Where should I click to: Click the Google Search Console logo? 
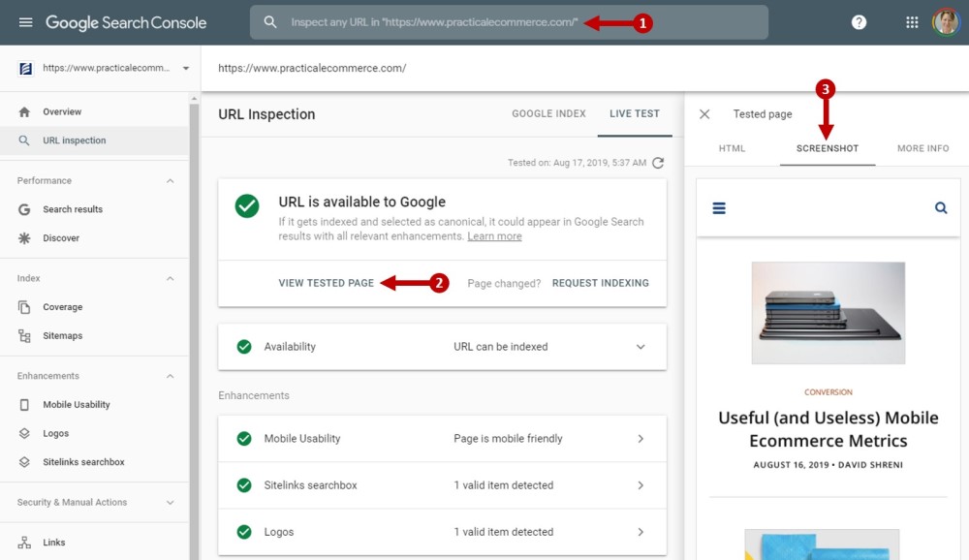[x=126, y=23]
